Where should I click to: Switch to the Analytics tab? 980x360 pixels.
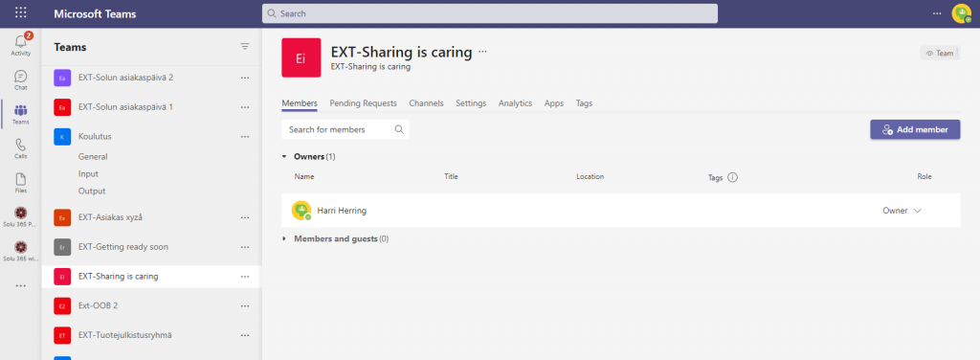pyautogui.click(x=515, y=103)
